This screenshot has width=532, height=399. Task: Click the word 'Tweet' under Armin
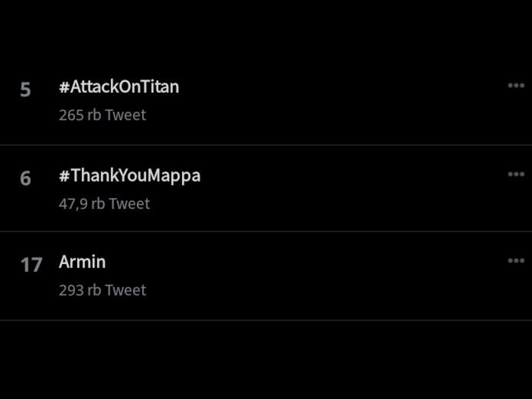(x=126, y=290)
